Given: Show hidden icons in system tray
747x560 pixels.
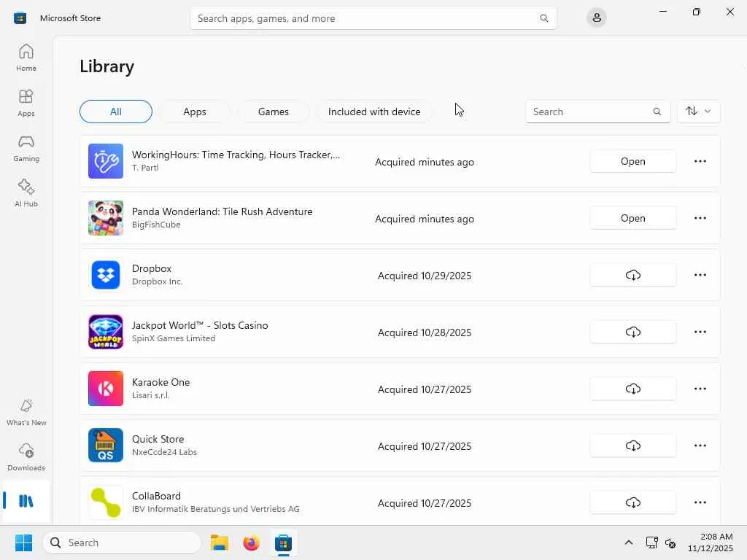Looking at the screenshot, I should (628, 542).
